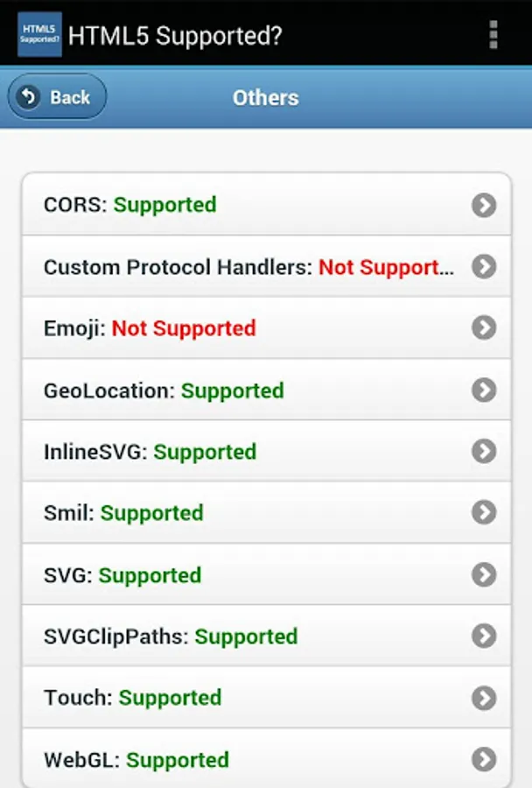Select the Custom Protocol Handlers label

click(248, 267)
